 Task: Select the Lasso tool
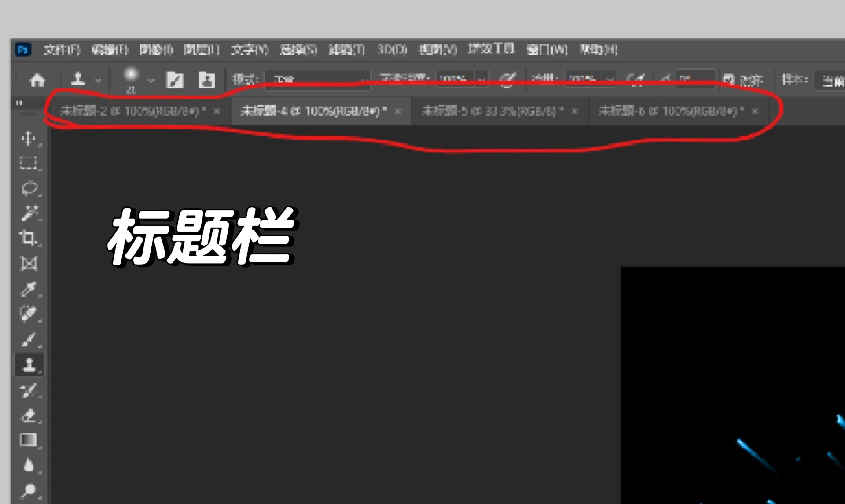(29, 188)
